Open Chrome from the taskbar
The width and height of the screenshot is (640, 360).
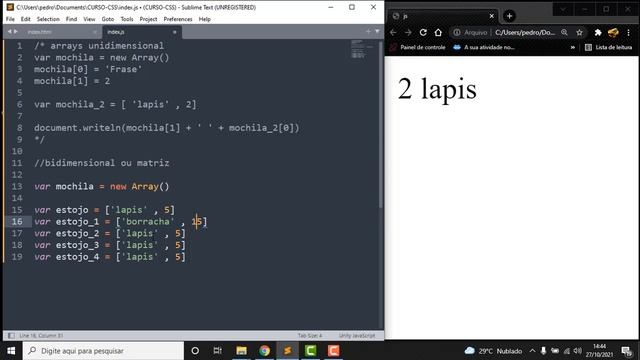point(264,351)
